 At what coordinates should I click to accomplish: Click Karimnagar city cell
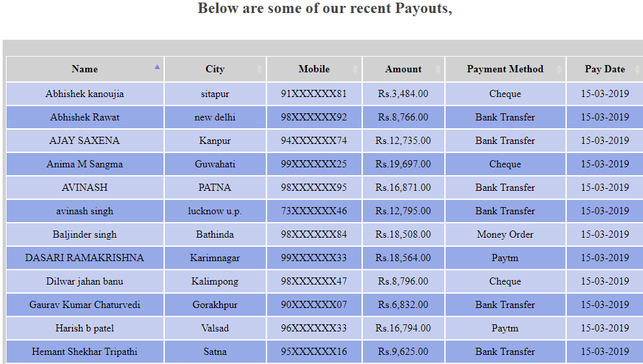(215, 258)
